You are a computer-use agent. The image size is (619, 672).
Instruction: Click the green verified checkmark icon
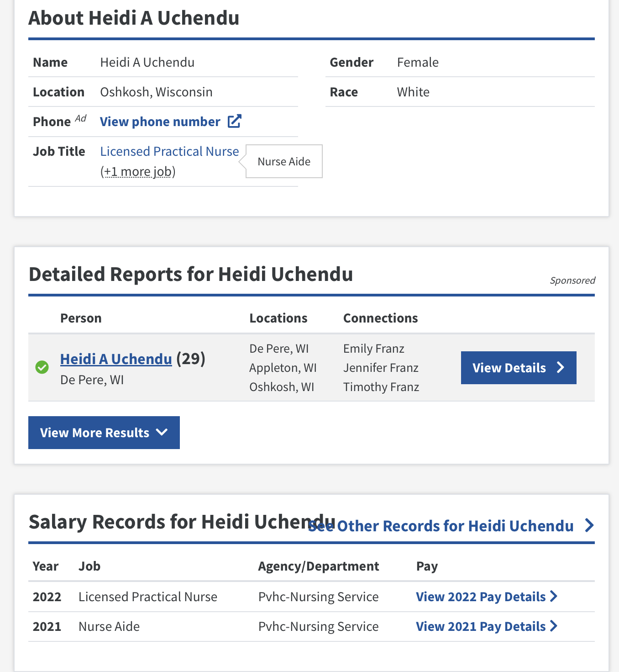42,367
